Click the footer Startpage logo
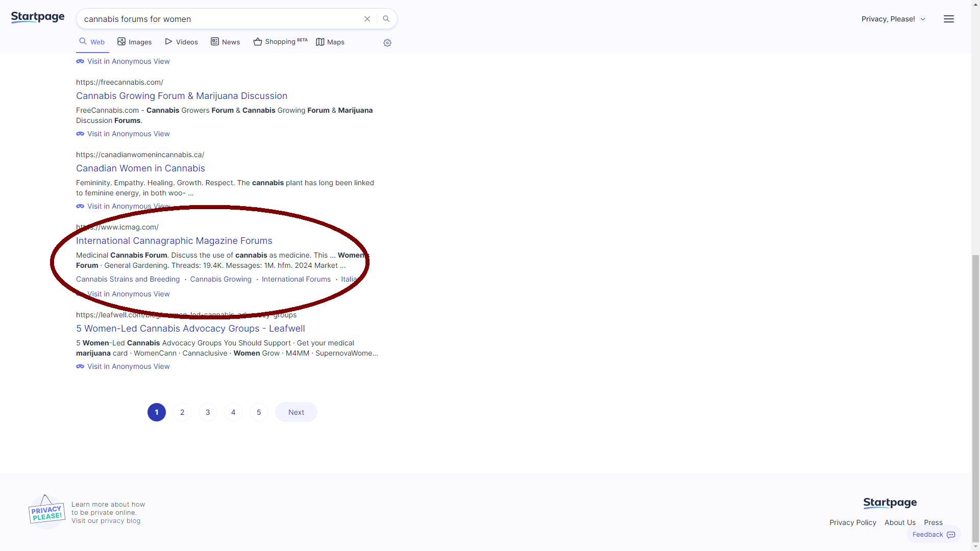This screenshot has width=980, height=551. (x=890, y=503)
